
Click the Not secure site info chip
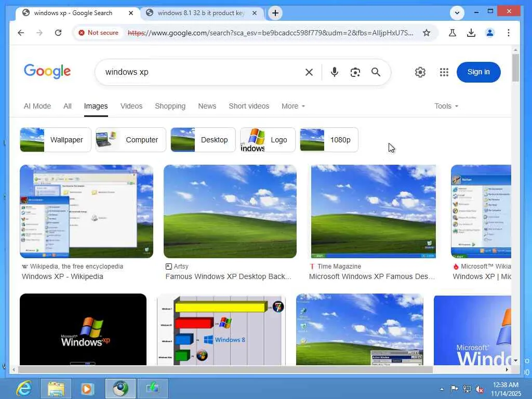point(98,33)
